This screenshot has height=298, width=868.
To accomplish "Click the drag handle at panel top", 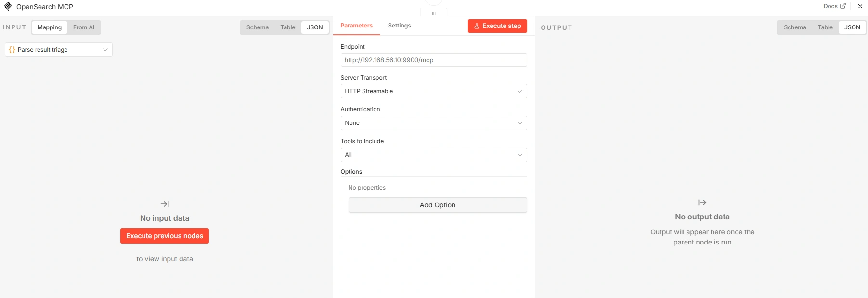I will tap(434, 14).
